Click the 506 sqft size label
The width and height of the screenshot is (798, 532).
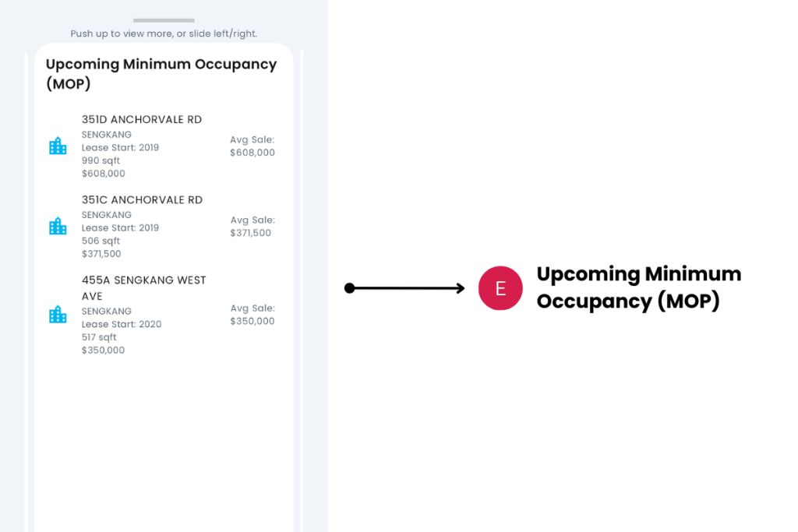click(x=99, y=241)
